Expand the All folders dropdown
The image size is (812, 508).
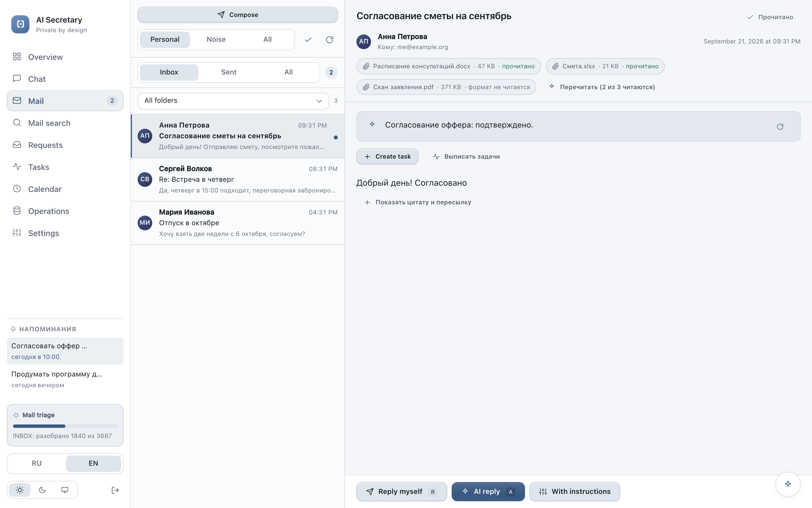[233, 101]
